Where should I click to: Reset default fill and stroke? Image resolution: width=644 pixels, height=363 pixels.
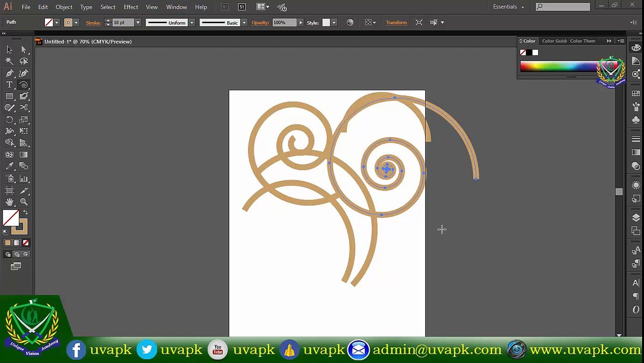[x=6, y=232]
